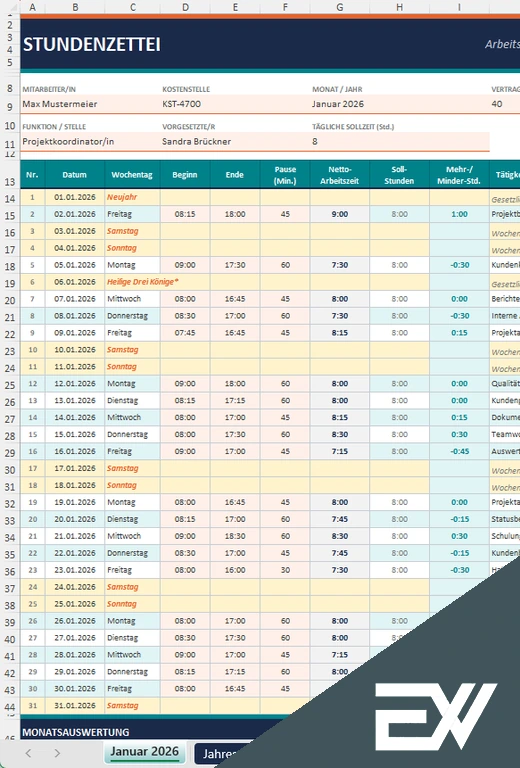520x768 pixels.
Task: Switch to the Jahres sheet tab
Action: 219,753
